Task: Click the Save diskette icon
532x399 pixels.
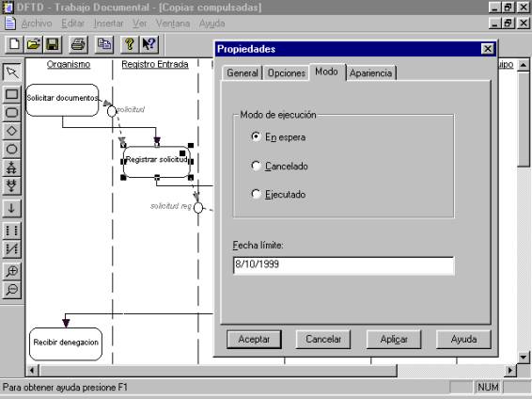Action: 53,44
